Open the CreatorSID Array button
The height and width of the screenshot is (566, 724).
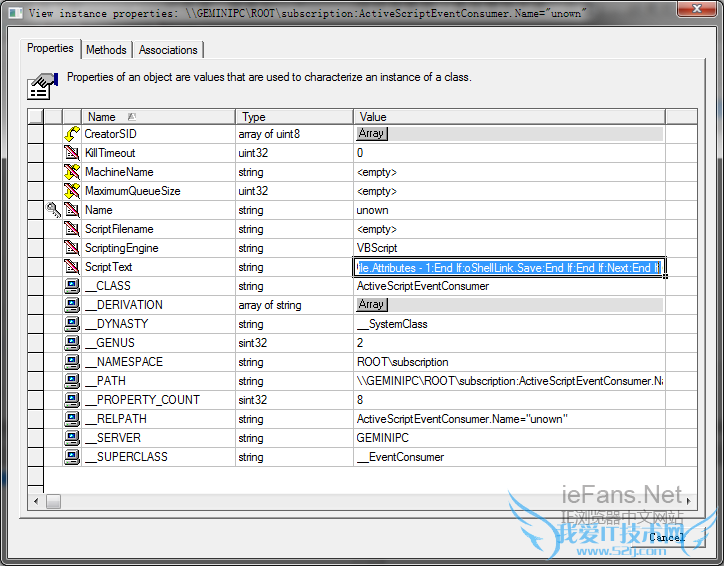[371, 134]
